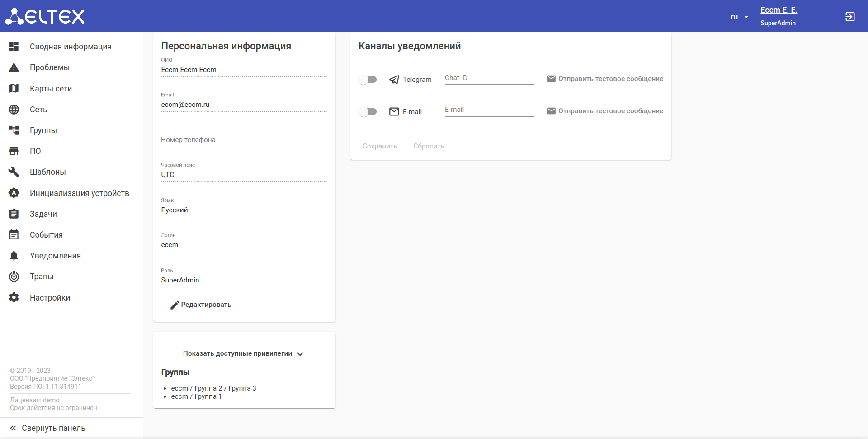The width and height of the screenshot is (868, 439).
Task: Click the logout icon in header
Action: pos(850,17)
